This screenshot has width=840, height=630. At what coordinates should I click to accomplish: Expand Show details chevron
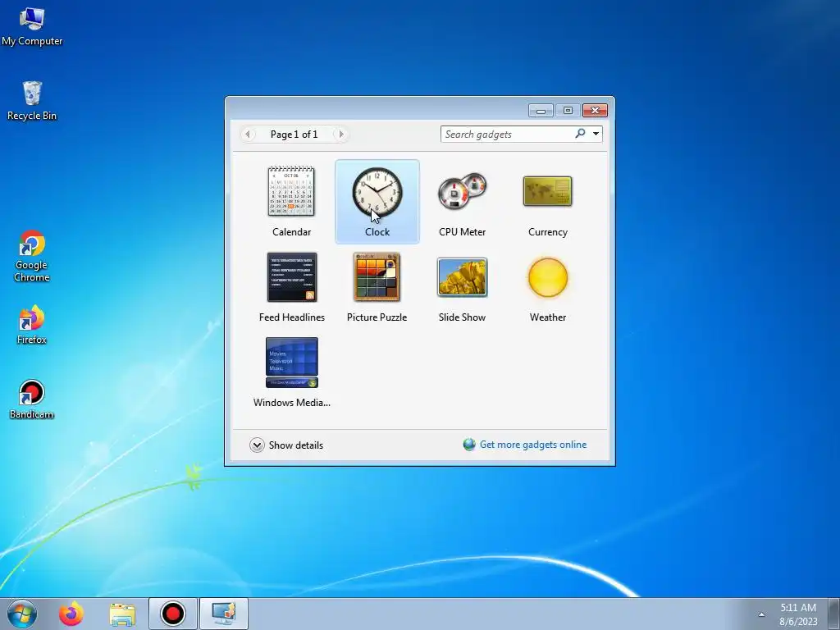[257, 445]
